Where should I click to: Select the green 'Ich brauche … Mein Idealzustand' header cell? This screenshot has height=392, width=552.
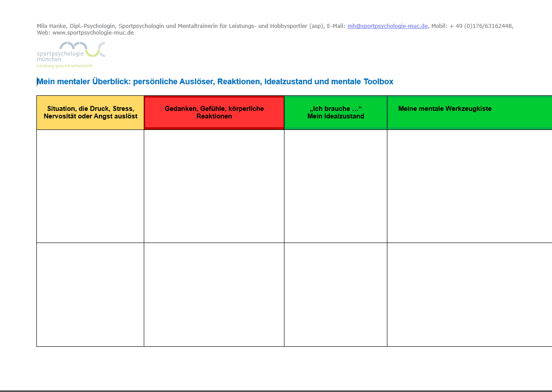tap(335, 113)
